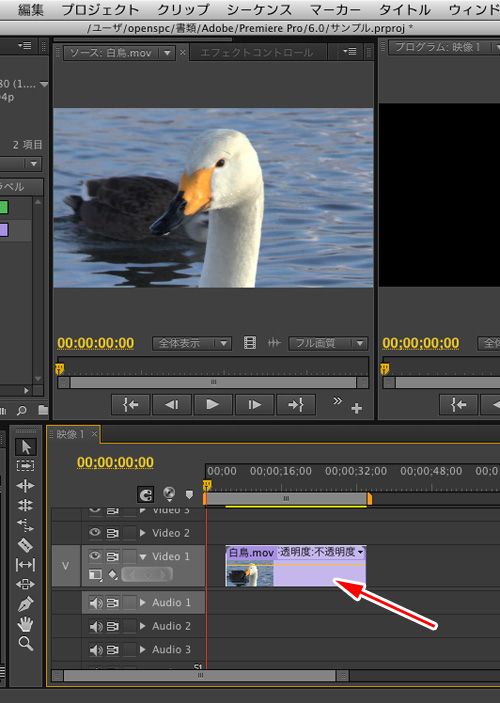Screen dimensions: 500x703
Task: Close the 映像 1 sequence tab
Action: [x=94, y=434]
